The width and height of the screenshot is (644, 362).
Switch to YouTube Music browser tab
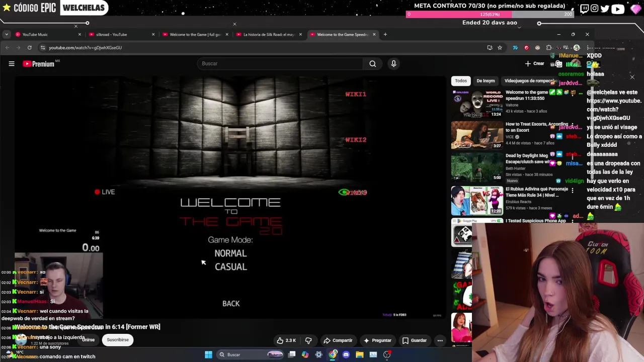pyautogui.click(x=48, y=35)
